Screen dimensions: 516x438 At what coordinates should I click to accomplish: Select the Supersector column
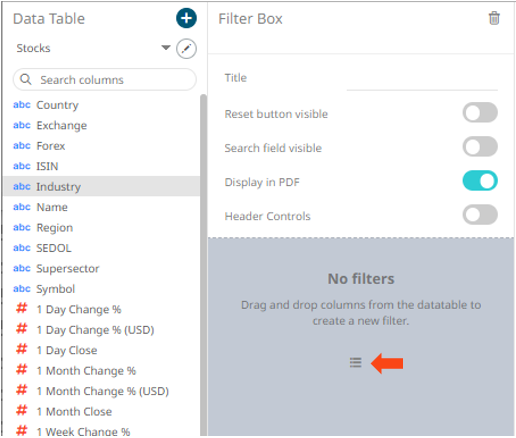102,268
